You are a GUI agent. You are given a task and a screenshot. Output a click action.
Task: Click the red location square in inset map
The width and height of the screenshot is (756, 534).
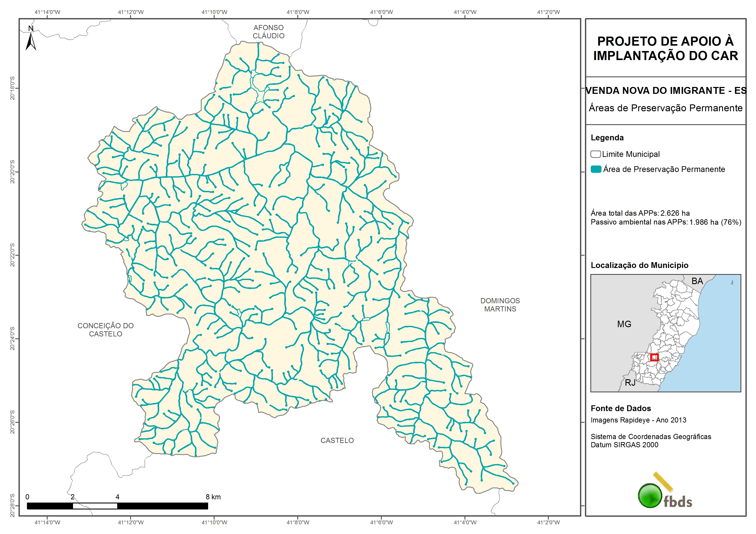pyautogui.click(x=654, y=357)
